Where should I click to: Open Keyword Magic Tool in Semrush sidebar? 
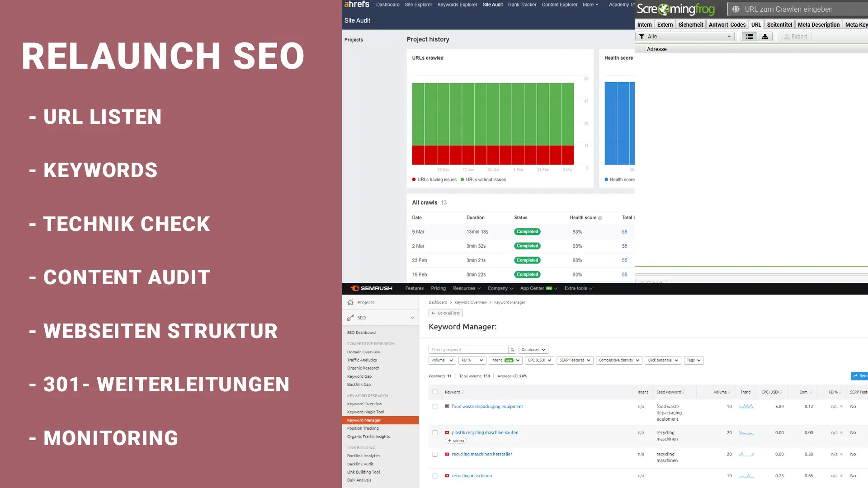coord(366,412)
